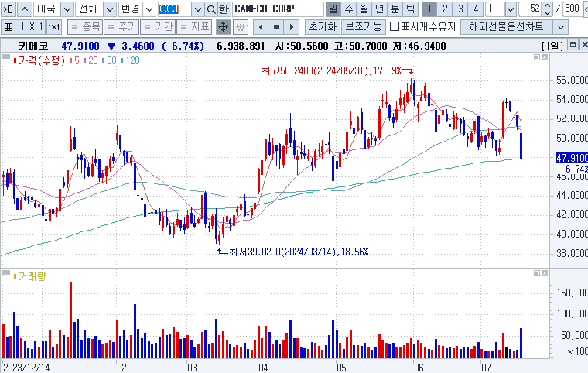Click the 1x1 layout button
588x373 pixels.
tap(54, 27)
